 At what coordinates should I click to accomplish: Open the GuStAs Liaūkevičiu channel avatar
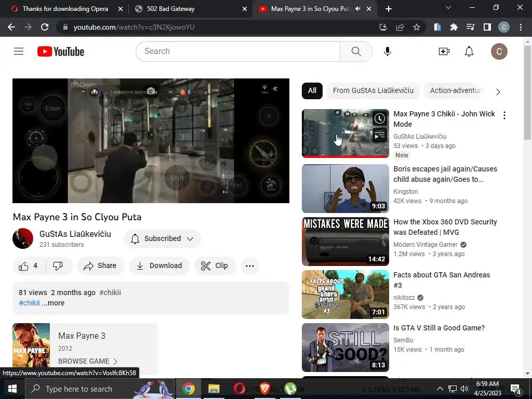[x=23, y=238]
